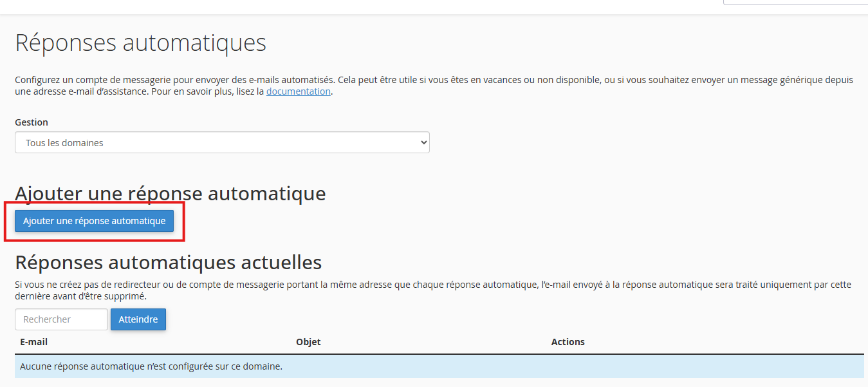Focus the partially visible top-right search box
The width and height of the screenshot is (868, 387).
(x=795, y=3)
